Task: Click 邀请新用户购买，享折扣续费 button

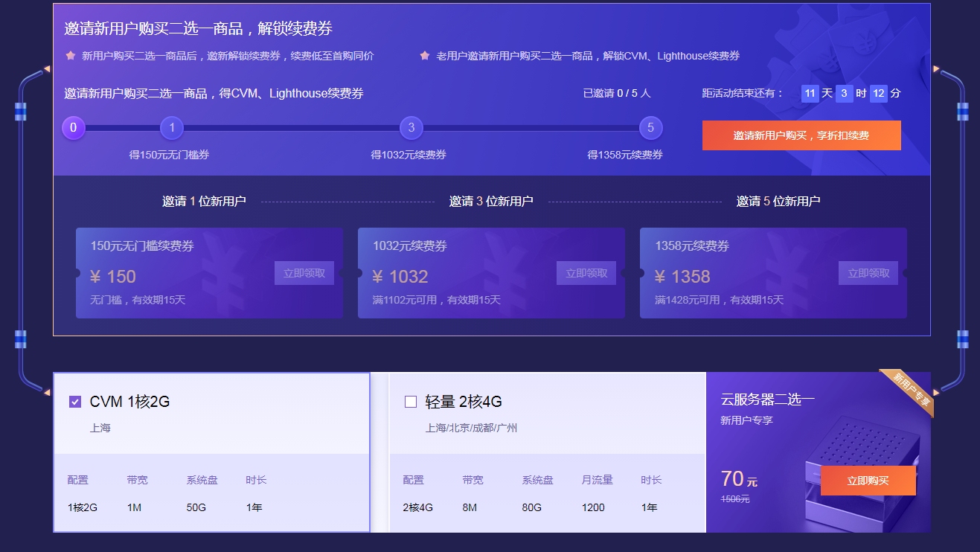Action: [x=801, y=135]
